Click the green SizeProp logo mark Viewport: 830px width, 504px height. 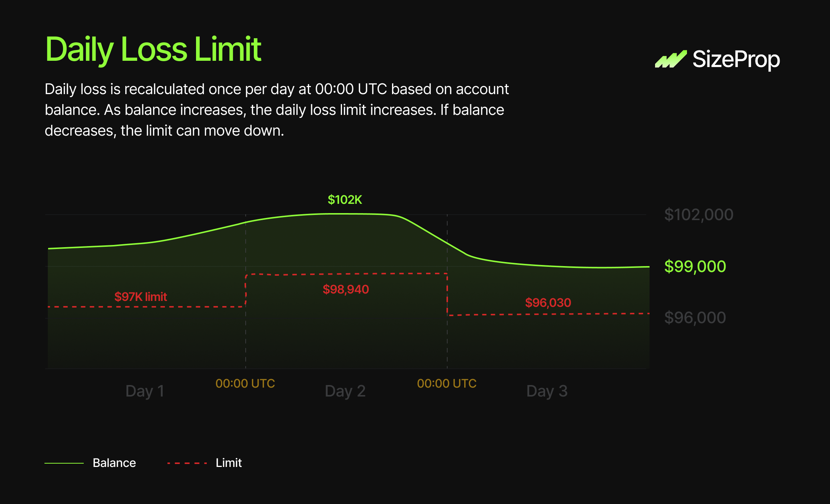tap(671, 59)
